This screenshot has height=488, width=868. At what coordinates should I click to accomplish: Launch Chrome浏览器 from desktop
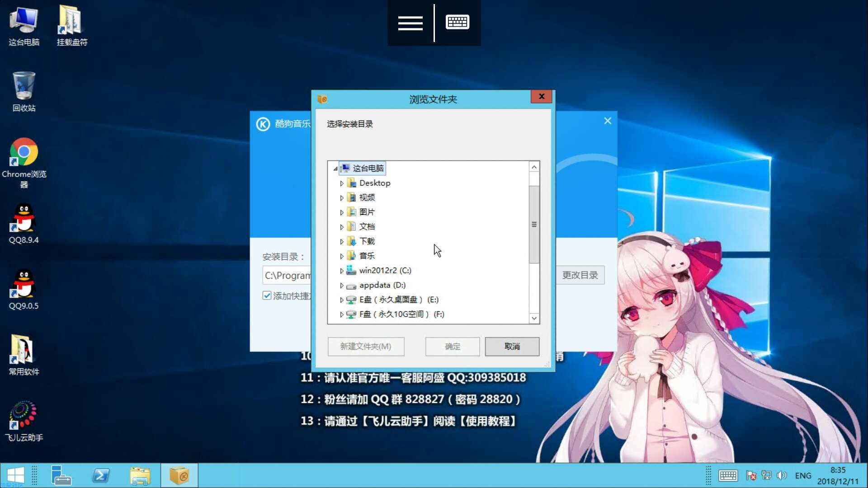click(x=24, y=163)
